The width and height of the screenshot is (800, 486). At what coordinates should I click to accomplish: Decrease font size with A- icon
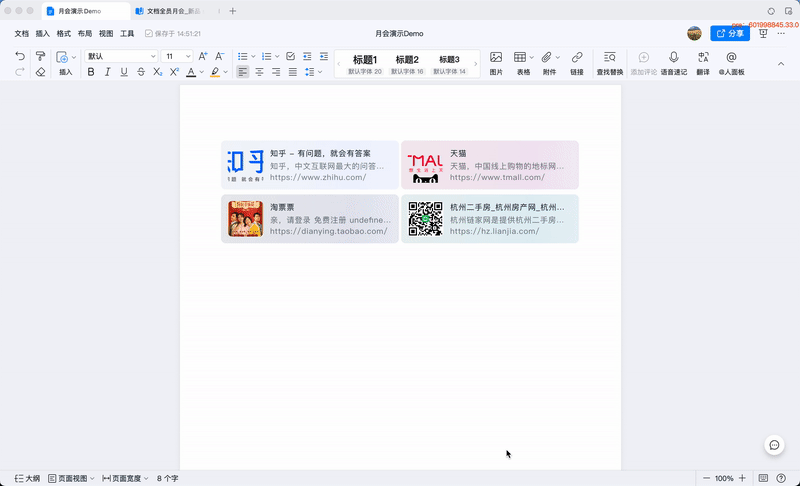(x=219, y=56)
